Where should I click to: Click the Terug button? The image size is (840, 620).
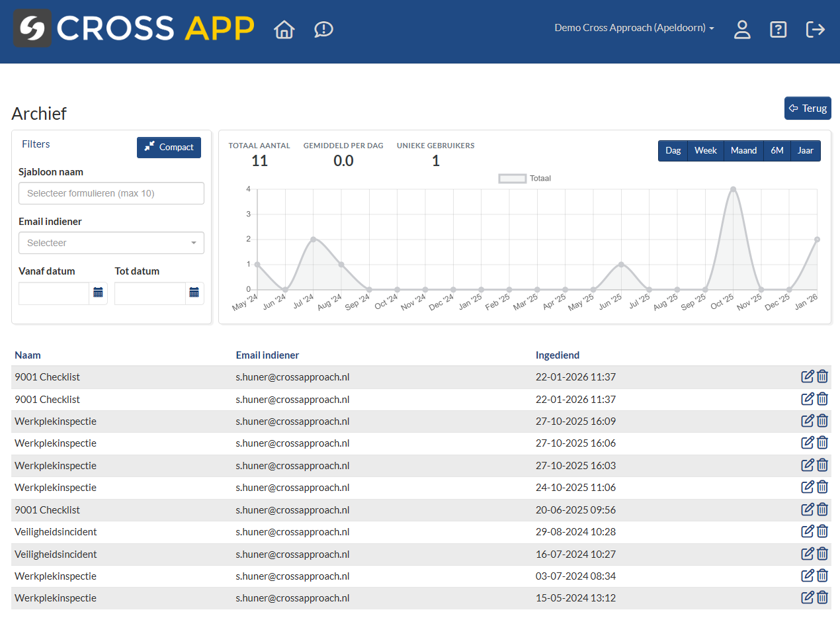807,109
